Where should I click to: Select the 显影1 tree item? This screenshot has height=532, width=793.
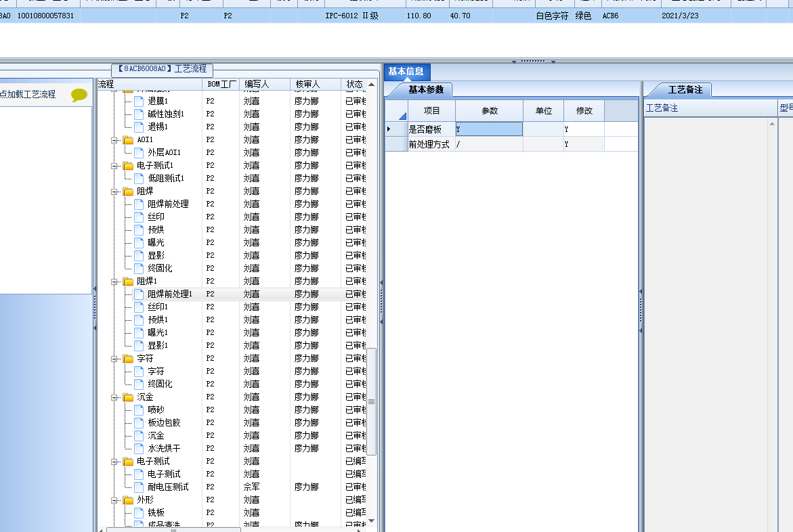(158, 345)
